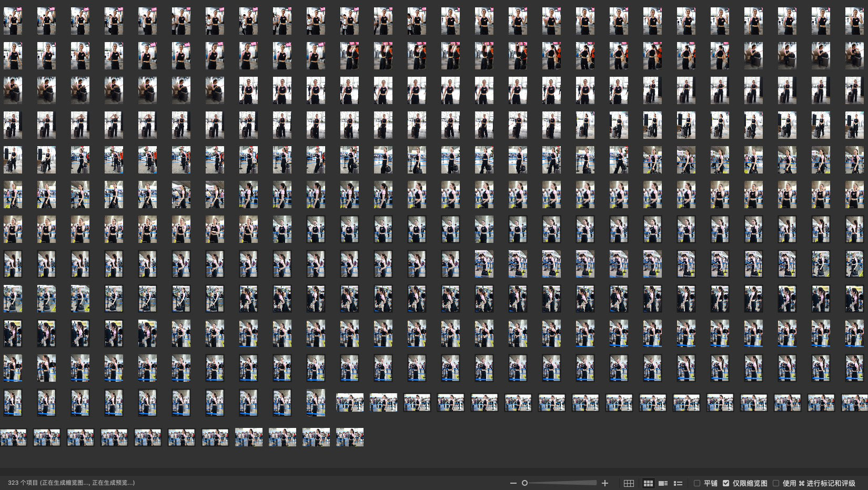Viewport: 868px width, 490px height.
Task: Select the first landscape thumbnail in second-to-last row
Action: (350, 403)
